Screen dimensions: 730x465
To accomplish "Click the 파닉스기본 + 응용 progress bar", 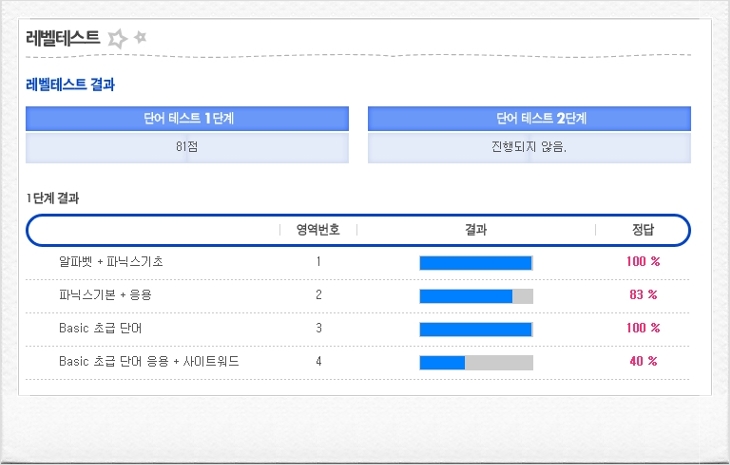I will [x=476, y=296].
